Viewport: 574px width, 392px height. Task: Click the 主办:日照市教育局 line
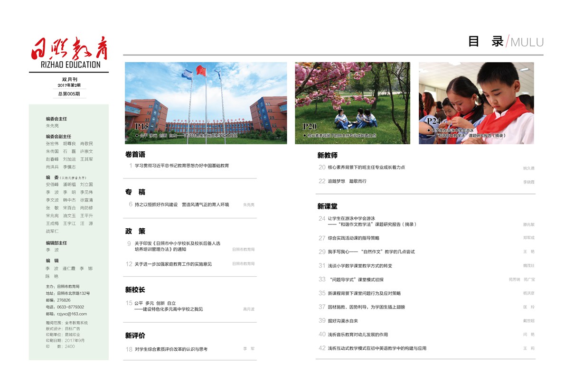tap(63, 287)
